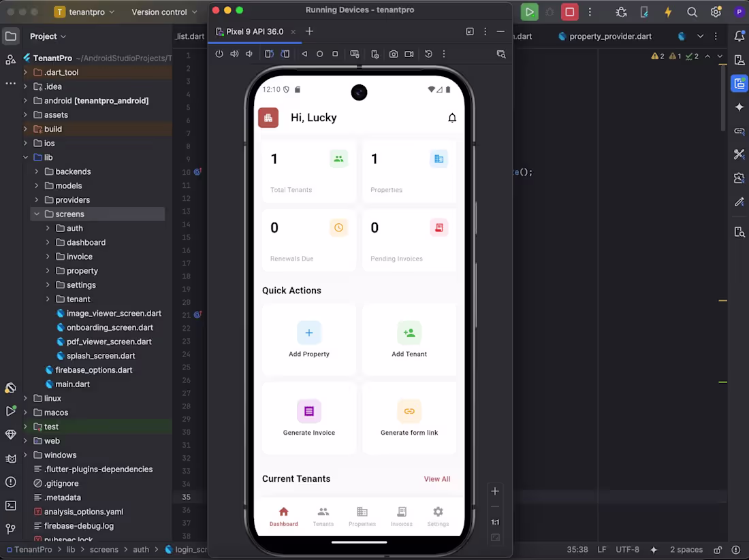Open the Invoices tab in app bottom bar
749x560 pixels.
(401, 516)
